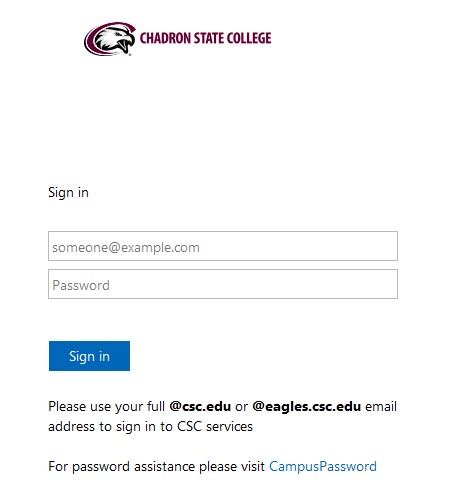460x494 pixels.
Task: Click the placeholder text in the email box
Action: (126, 248)
